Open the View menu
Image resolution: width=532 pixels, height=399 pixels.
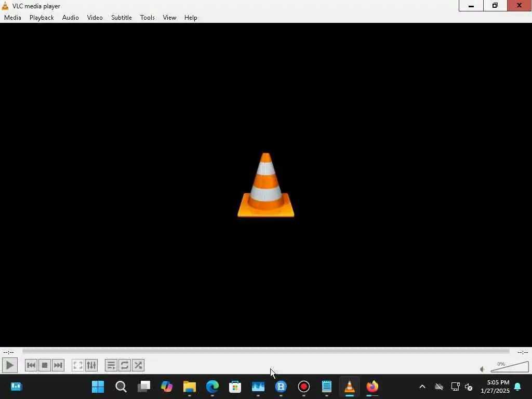click(169, 18)
